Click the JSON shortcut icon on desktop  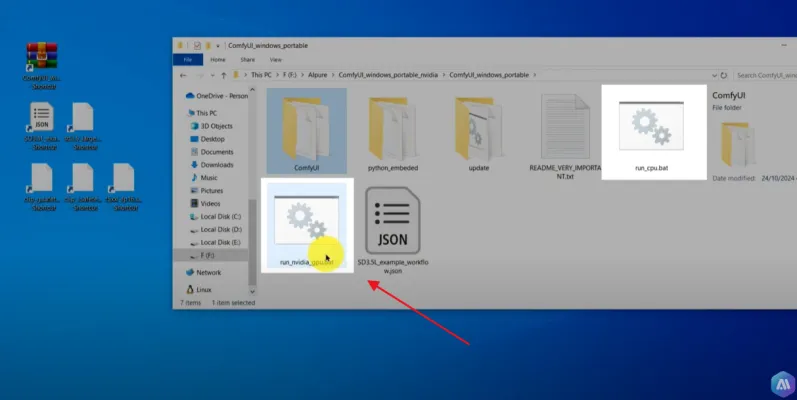(42, 118)
